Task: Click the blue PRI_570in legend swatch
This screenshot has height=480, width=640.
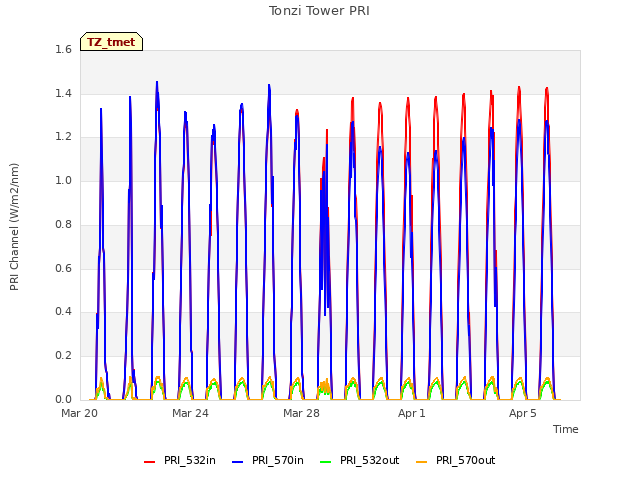Action: point(238,462)
